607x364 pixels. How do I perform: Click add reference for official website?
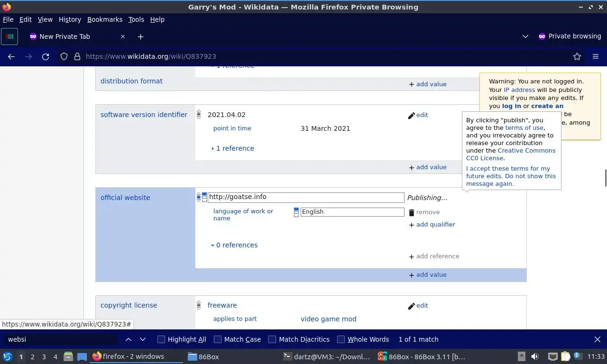[434, 256]
